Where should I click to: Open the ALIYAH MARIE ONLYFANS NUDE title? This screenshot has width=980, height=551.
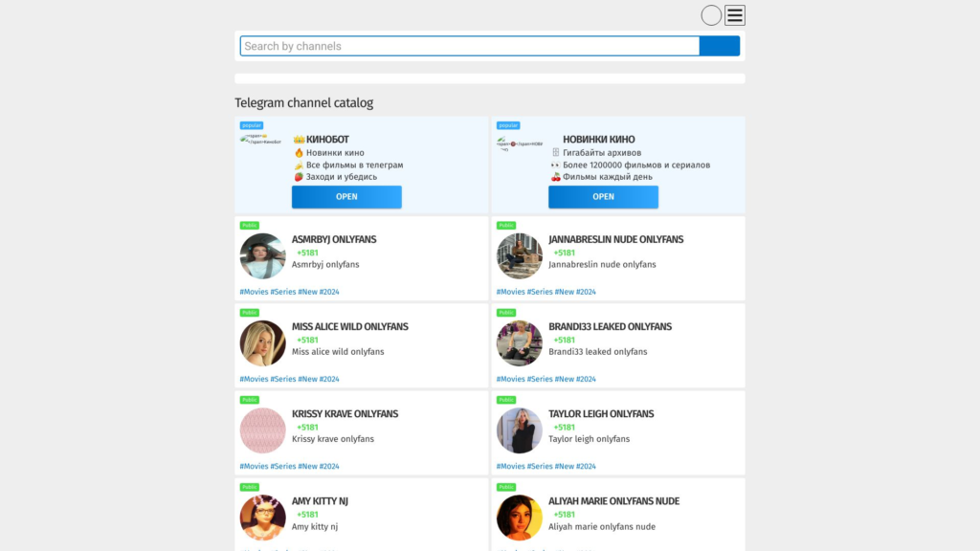pyautogui.click(x=613, y=501)
